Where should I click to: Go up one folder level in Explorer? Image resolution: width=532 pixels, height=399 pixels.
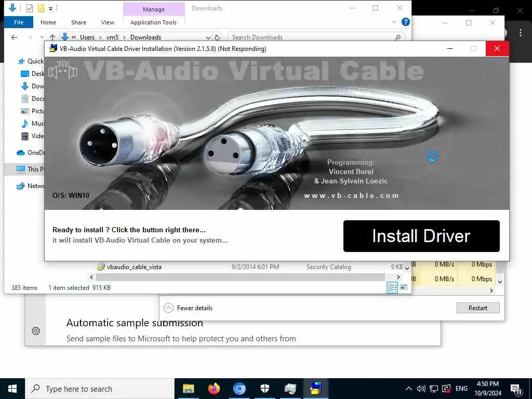52,37
